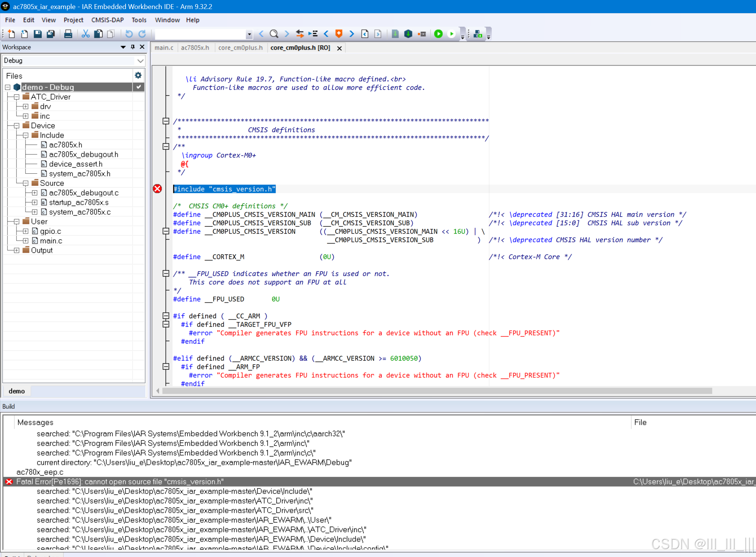This screenshot has width=756, height=557.
Task: Toggle the demo - Debug active checkmark
Action: point(139,87)
